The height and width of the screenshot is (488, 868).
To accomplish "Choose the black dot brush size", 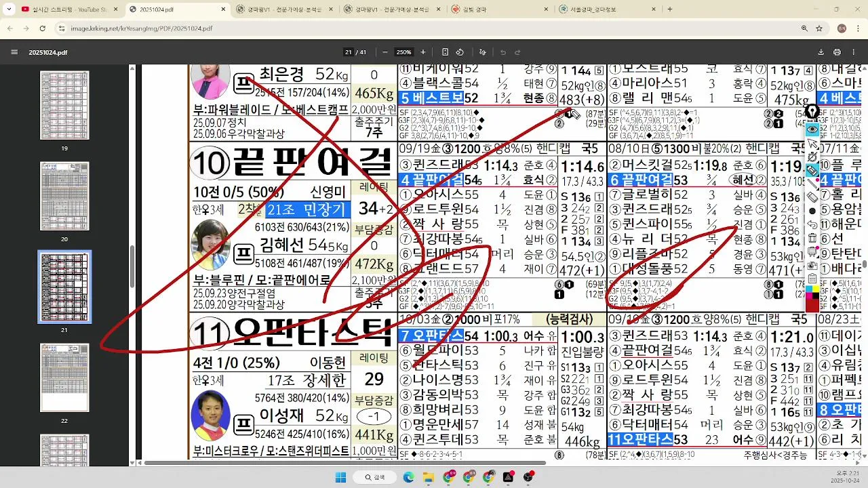I will click(x=812, y=211).
